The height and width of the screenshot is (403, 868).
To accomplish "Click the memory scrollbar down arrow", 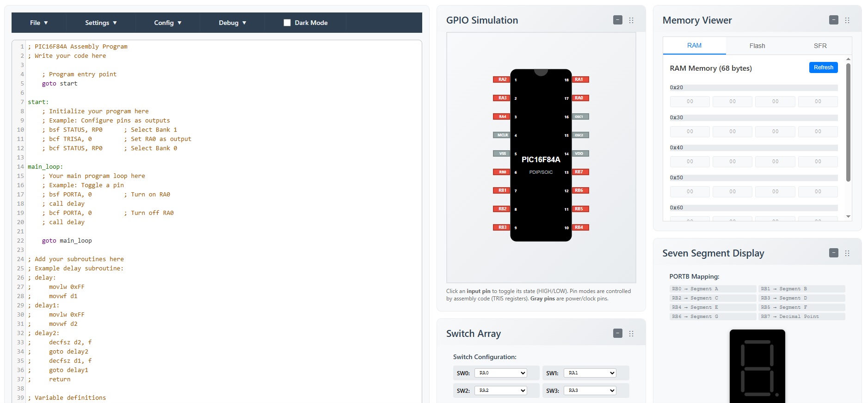I will pyautogui.click(x=848, y=216).
